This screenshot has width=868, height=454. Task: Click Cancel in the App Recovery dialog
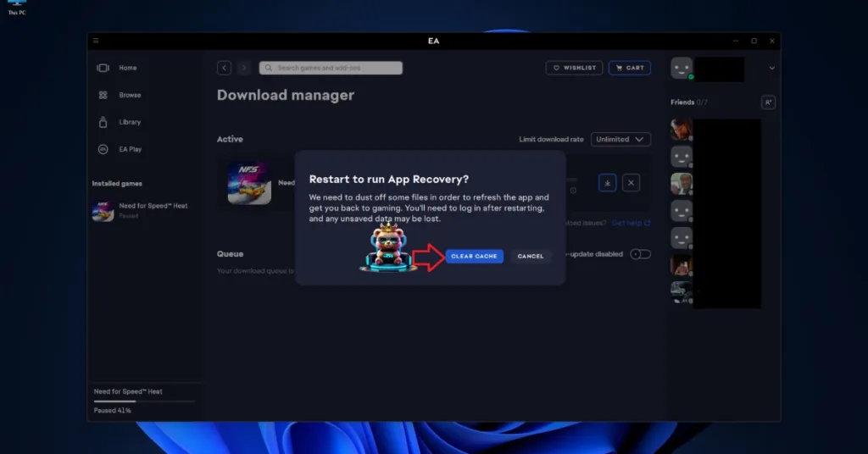pos(531,256)
